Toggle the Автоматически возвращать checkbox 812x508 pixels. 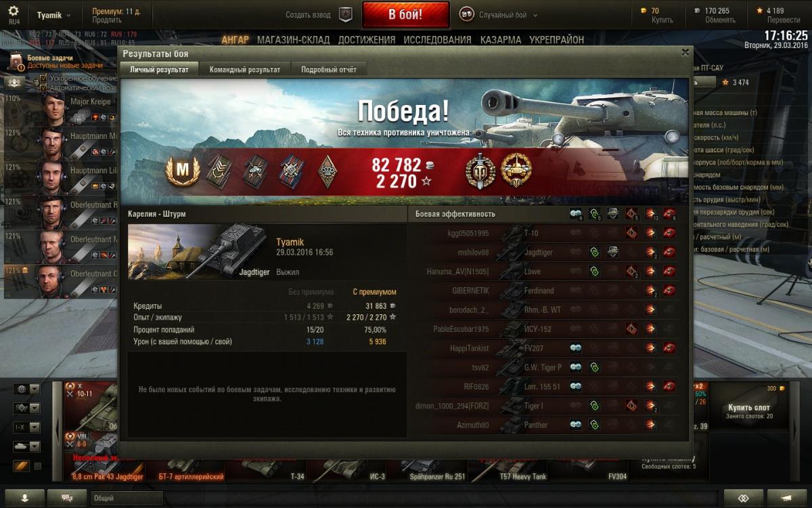43,87
